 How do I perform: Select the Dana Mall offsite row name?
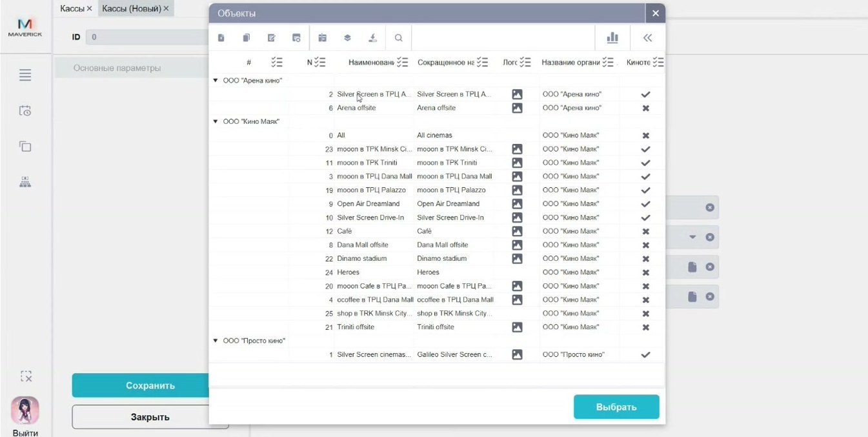(x=363, y=245)
